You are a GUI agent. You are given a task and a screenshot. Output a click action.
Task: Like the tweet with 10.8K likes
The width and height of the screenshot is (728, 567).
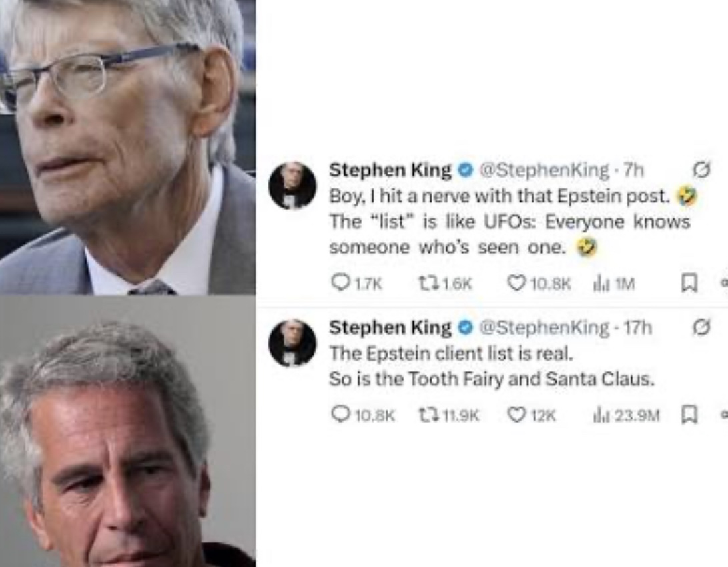(538, 283)
